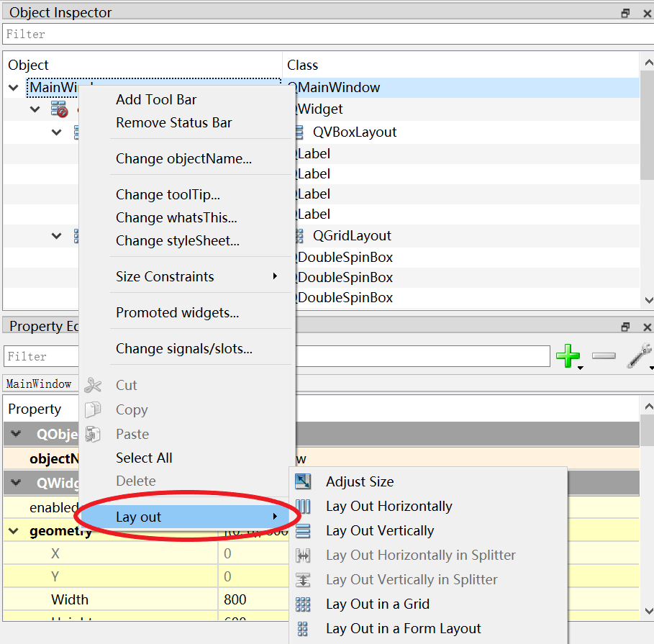Click the Adjust Size icon
Image resolution: width=654 pixels, height=644 pixels.
click(303, 481)
